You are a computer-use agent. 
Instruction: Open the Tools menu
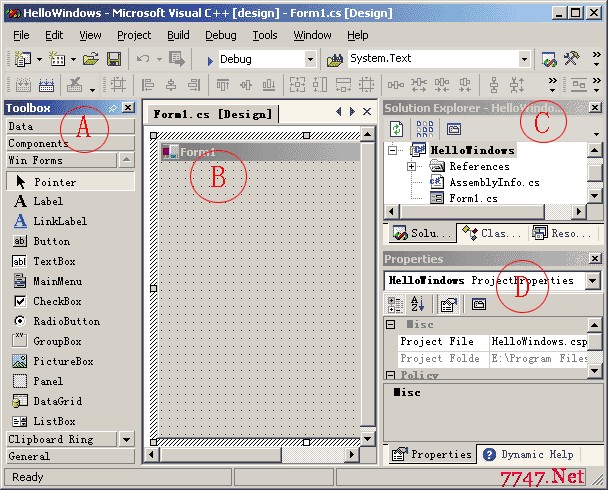click(265, 35)
